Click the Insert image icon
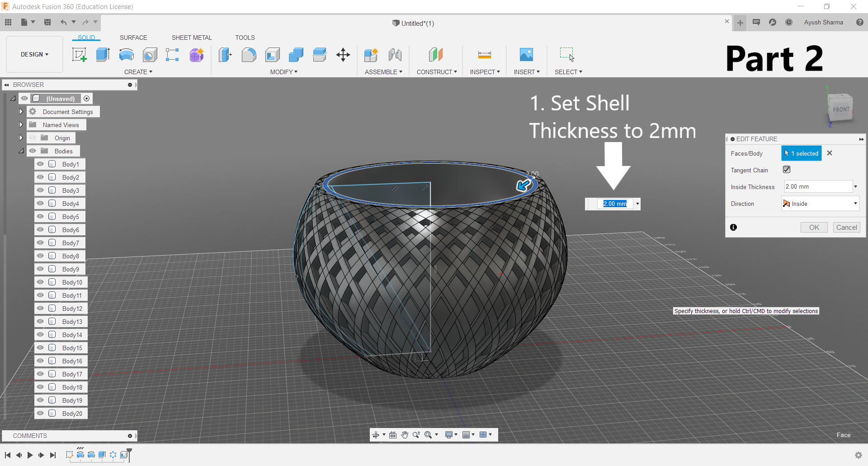 pyautogui.click(x=526, y=55)
